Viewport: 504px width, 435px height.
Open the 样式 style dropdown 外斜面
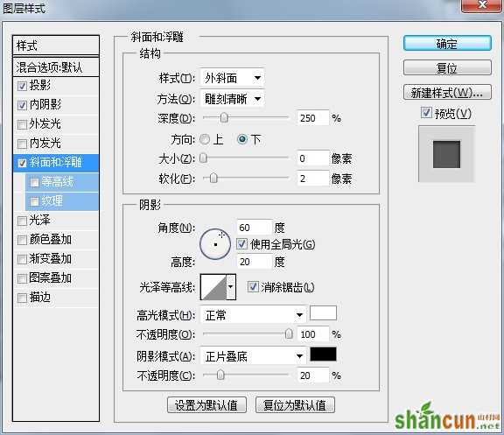coord(232,78)
